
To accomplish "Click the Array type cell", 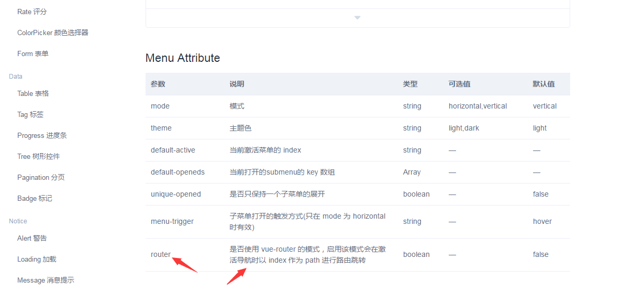I will tap(412, 172).
